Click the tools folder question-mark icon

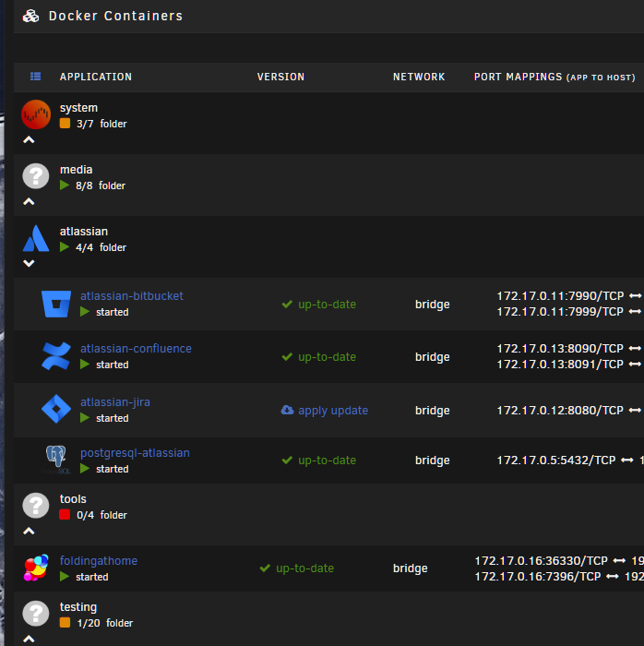pyautogui.click(x=36, y=506)
